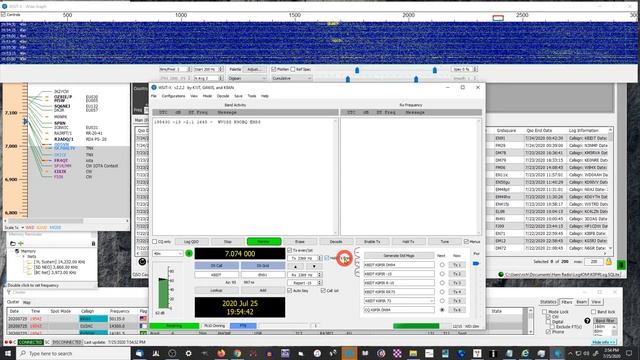
Task: Open the View menu in WSJT-X
Action: pos(194,96)
